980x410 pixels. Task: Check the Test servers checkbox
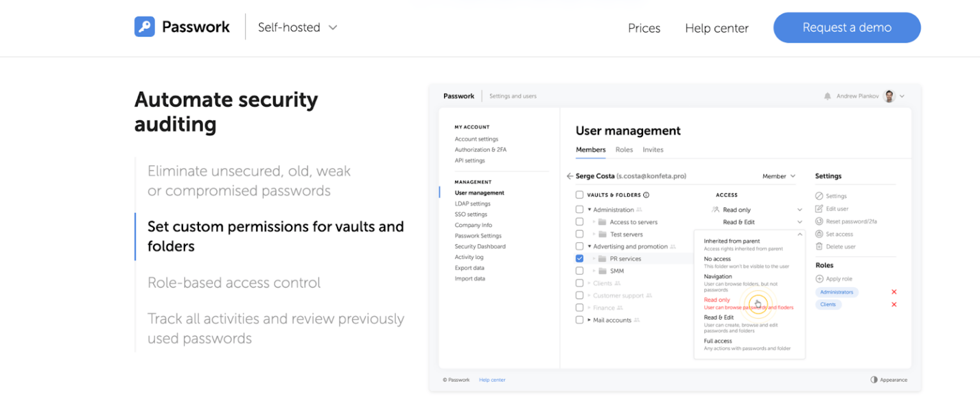579,234
